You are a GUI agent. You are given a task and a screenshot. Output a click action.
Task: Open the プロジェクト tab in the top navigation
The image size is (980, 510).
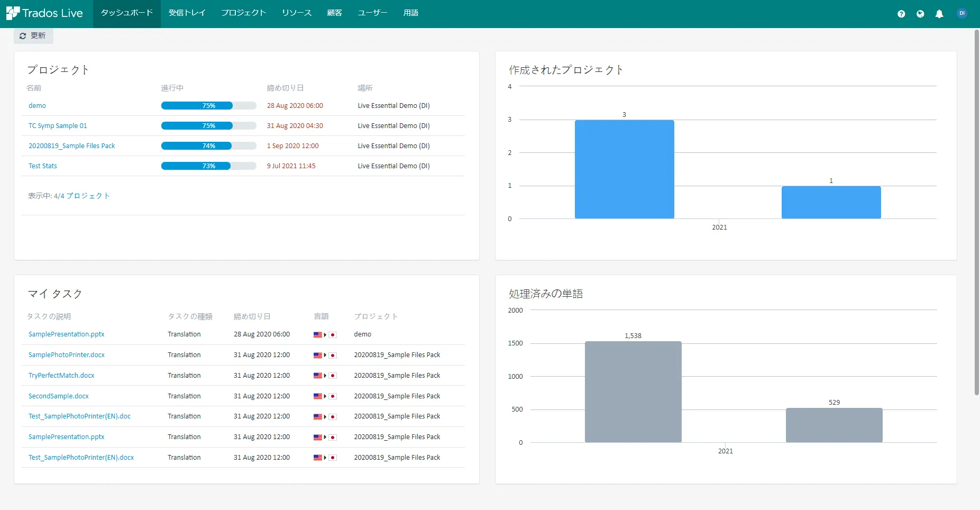pos(244,13)
